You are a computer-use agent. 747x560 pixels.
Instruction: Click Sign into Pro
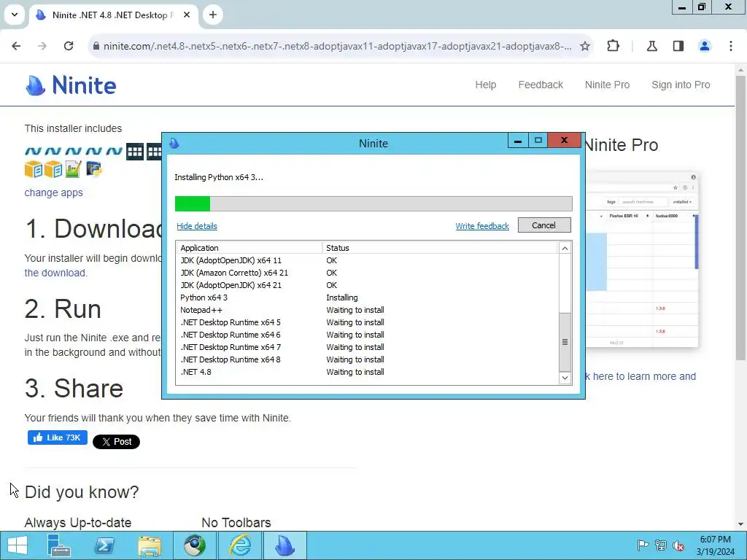pyautogui.click(x=681, y=85)
